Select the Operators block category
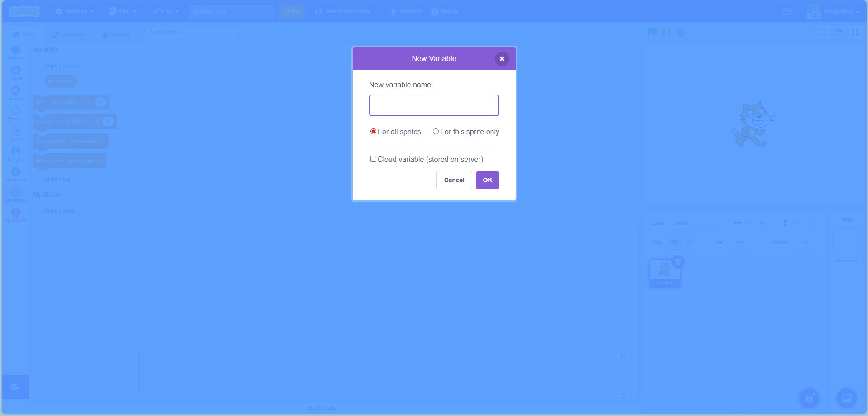This screenshot has height=416, width=868. tap(16, 175)
